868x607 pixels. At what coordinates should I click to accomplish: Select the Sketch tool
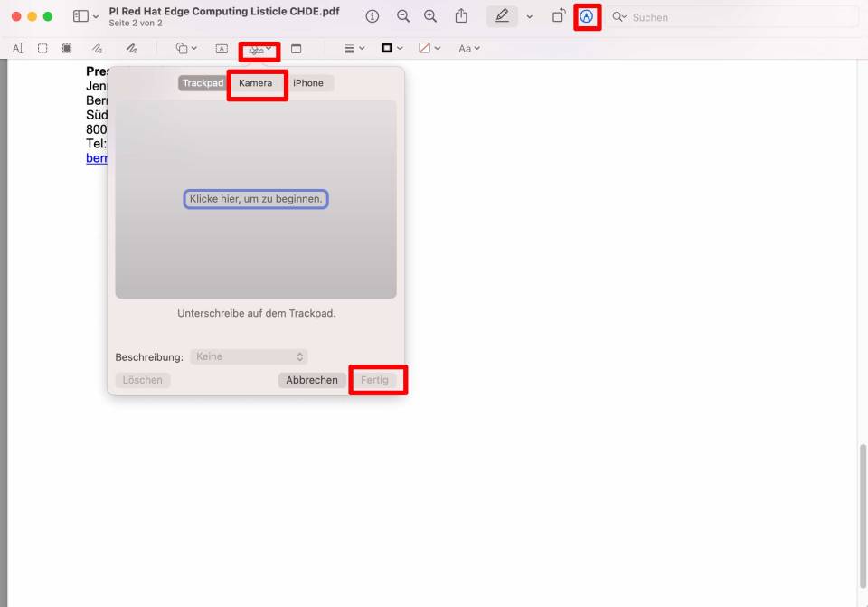98,49
